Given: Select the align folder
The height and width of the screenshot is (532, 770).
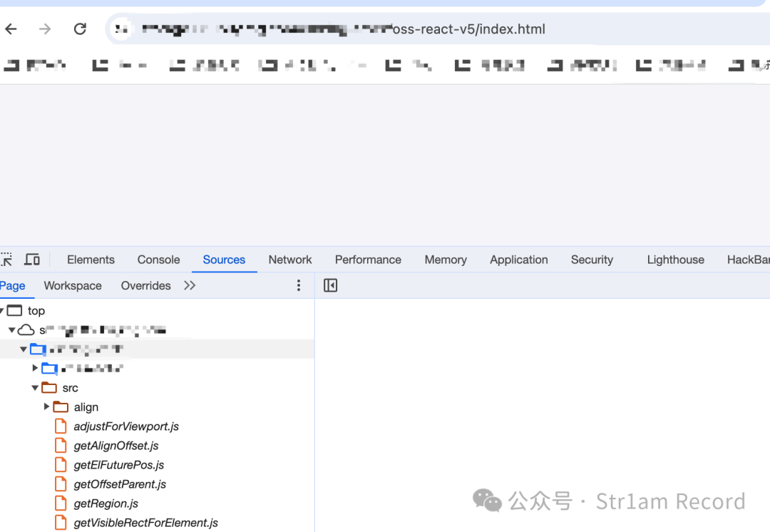Looking at the screenshot, I should [x=86, y=407].
